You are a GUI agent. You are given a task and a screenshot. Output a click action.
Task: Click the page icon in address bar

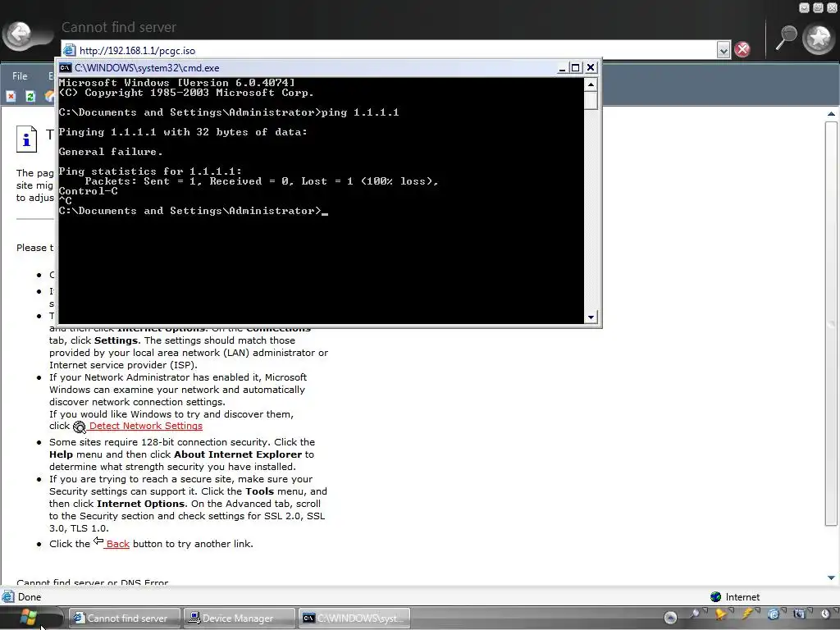click(x=69, y=50)
